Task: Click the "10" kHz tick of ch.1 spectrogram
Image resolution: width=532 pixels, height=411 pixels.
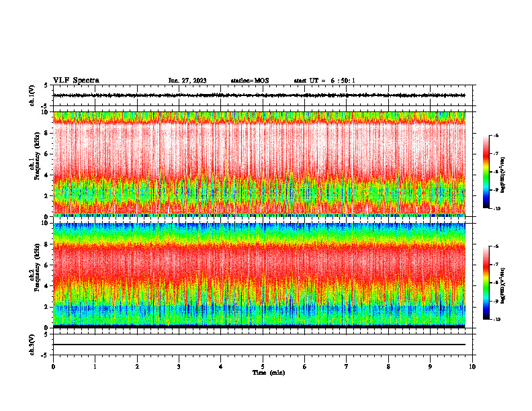Action: click(45, 112)
